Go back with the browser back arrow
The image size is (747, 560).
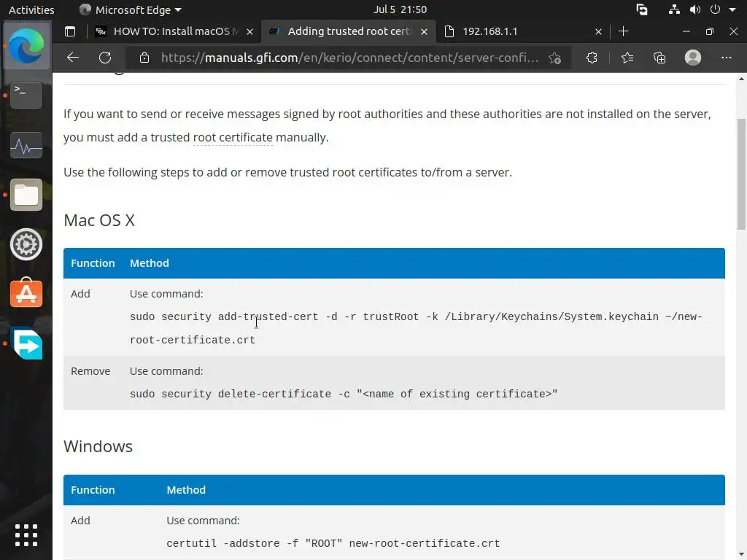click(72, 58)
